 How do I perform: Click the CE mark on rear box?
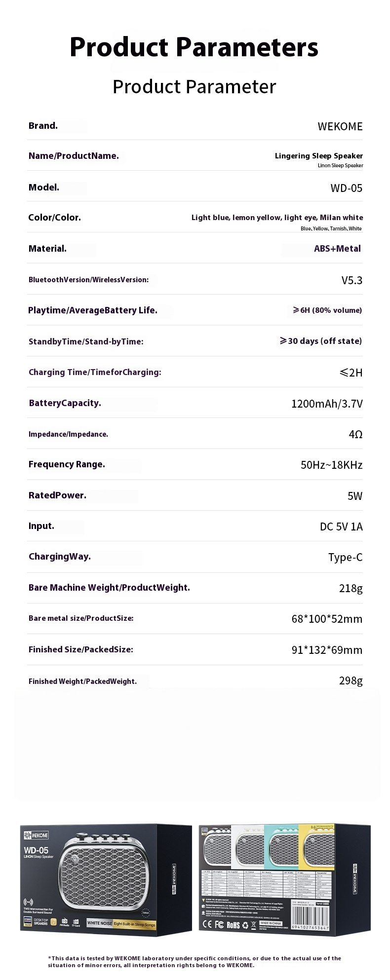(207, 924)
